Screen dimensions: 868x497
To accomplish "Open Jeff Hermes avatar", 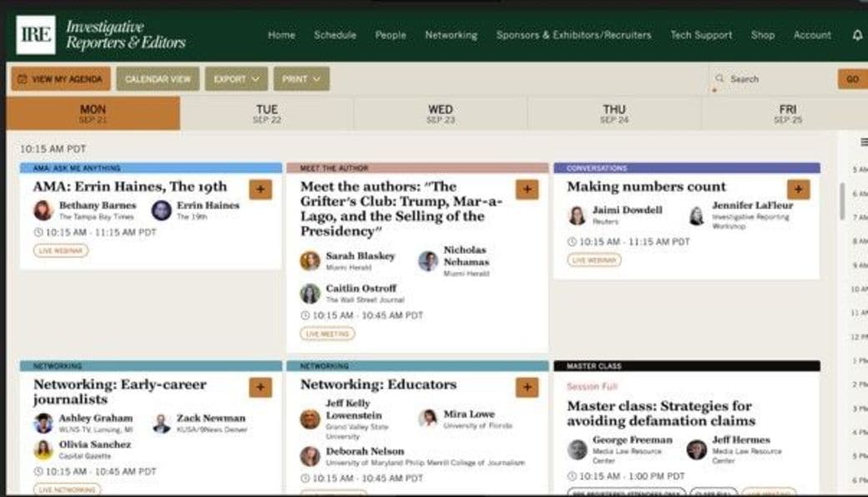I will click(x=696, y=449).
